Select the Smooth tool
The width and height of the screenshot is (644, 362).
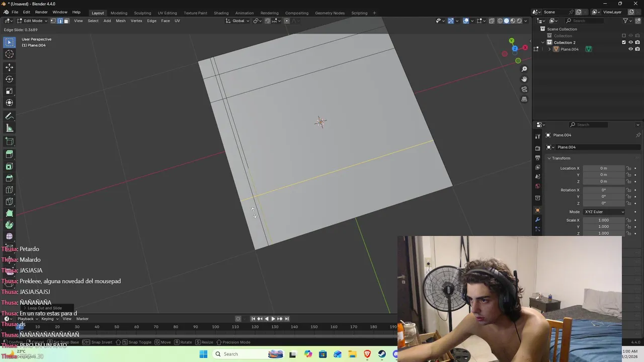pyautogui.click(x=10, y=237)
